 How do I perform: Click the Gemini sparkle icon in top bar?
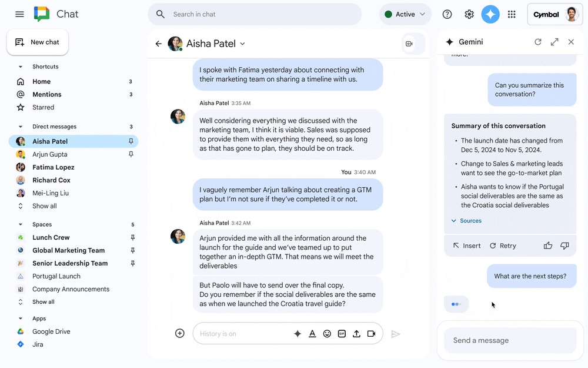(490, 15)
